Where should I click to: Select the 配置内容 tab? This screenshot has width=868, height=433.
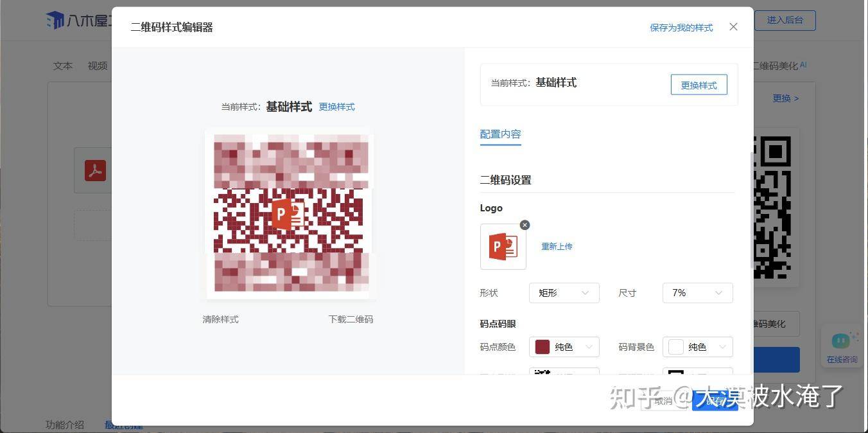[x=500, y=134]
